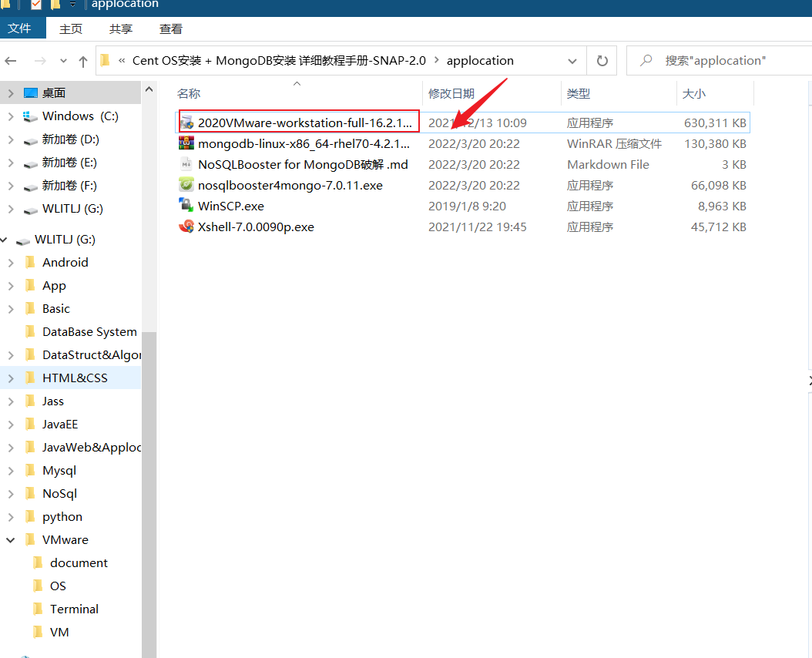Image resolution: width=812 pixels, height=658 pixels.
Task: Click the 桌面 desktop icon in sidebar
Action: pos(31,92)
